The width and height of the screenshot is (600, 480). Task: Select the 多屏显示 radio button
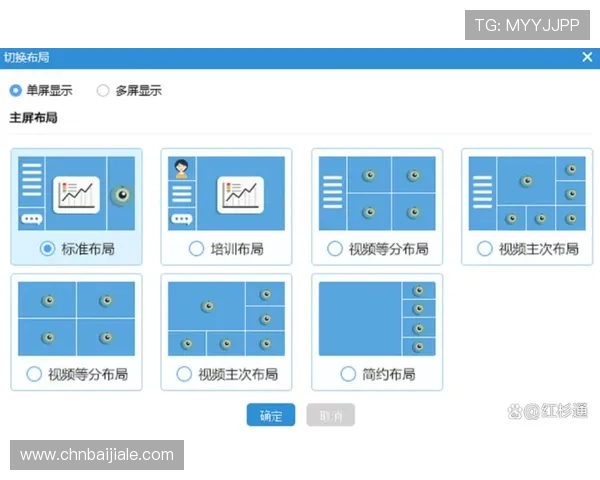click(x=103, y=91)
